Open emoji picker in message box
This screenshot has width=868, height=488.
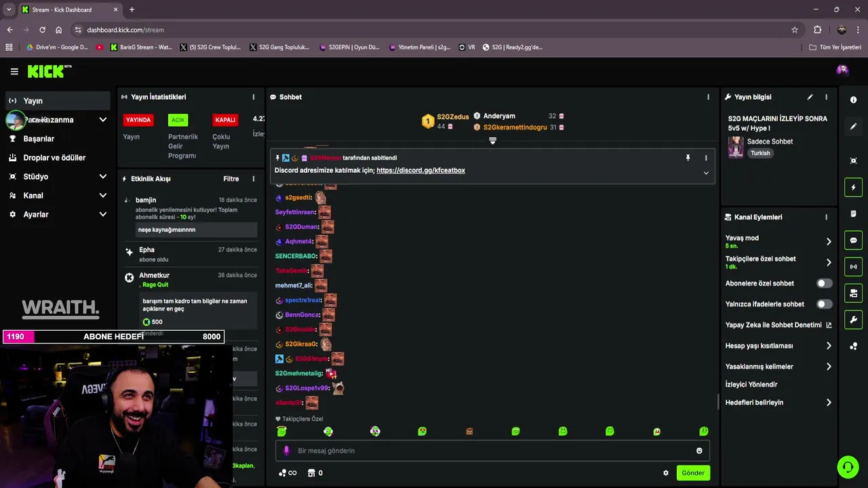click(699, 451)
